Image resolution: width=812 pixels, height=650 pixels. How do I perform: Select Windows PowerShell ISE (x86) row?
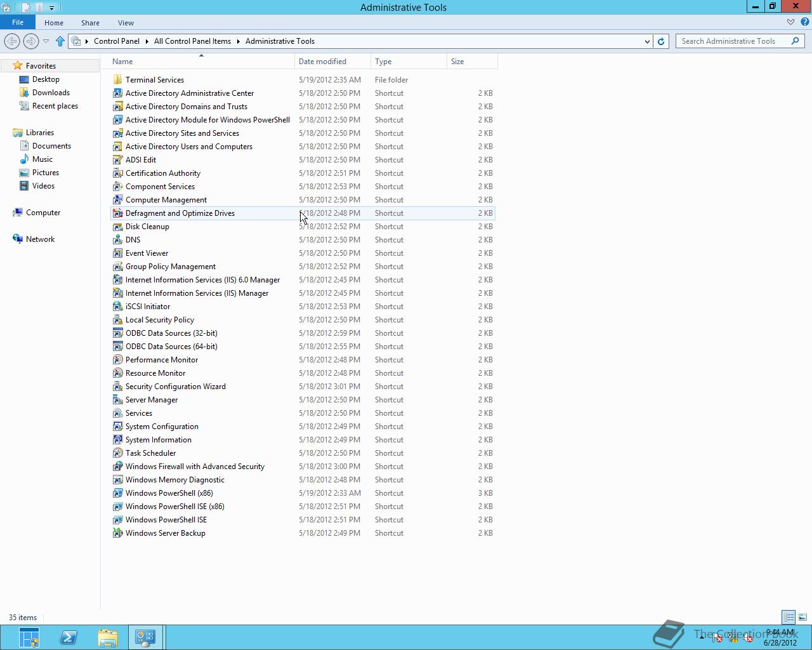(x=303, y=507)
